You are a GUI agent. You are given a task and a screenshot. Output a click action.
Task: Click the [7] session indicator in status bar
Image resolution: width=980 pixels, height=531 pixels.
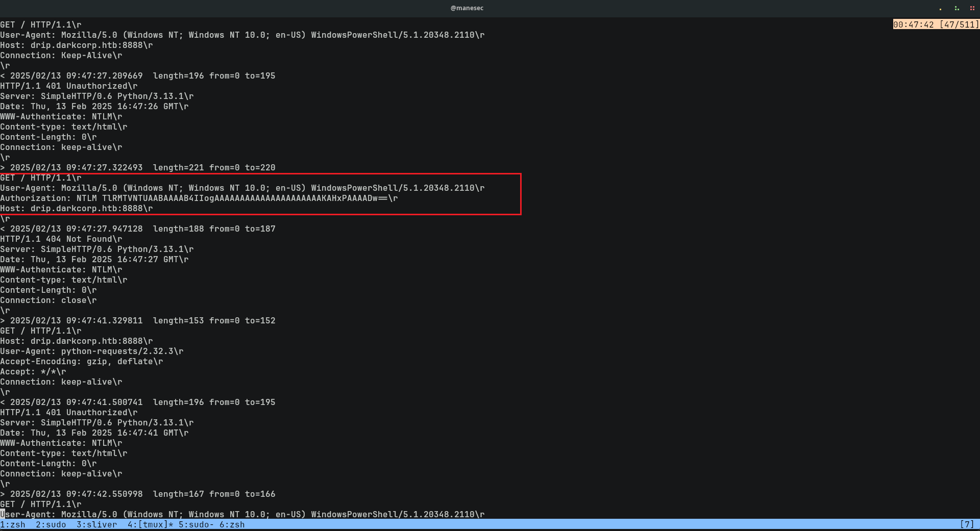tap(967, 524)
